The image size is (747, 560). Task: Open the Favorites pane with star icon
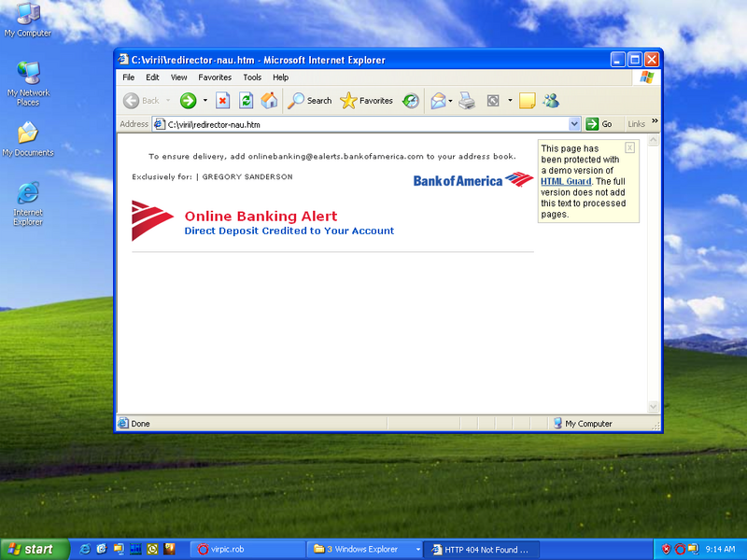pos(366,101)
